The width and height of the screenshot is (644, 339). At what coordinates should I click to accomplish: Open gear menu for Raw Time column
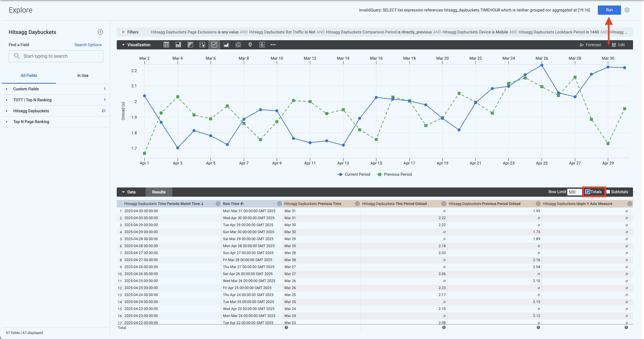[280, 204]
